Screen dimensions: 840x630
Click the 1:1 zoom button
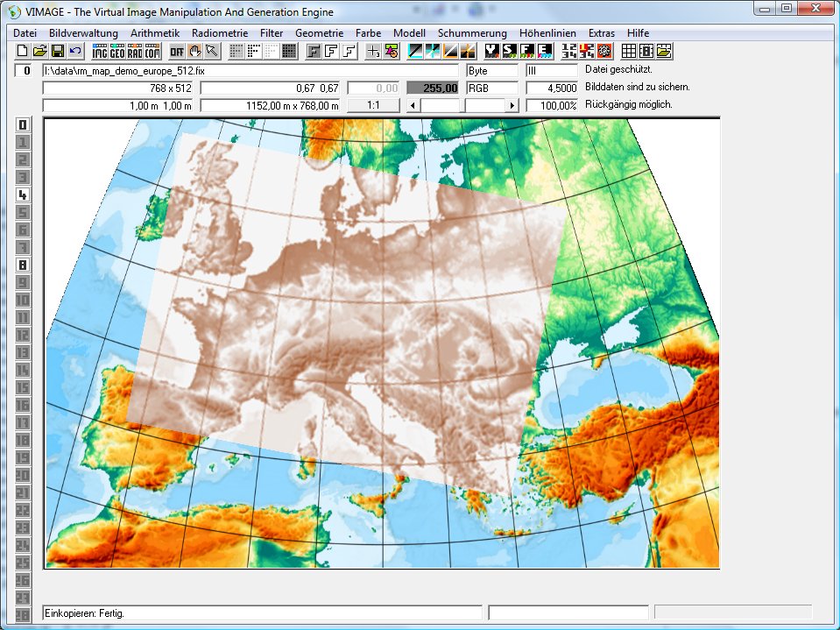[372, 105]
